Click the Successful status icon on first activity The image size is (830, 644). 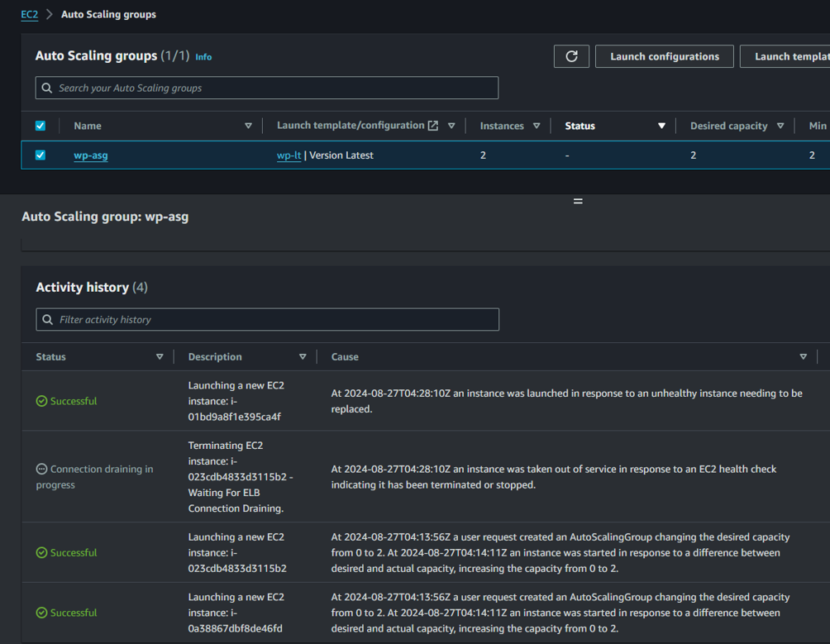point(40,401)
